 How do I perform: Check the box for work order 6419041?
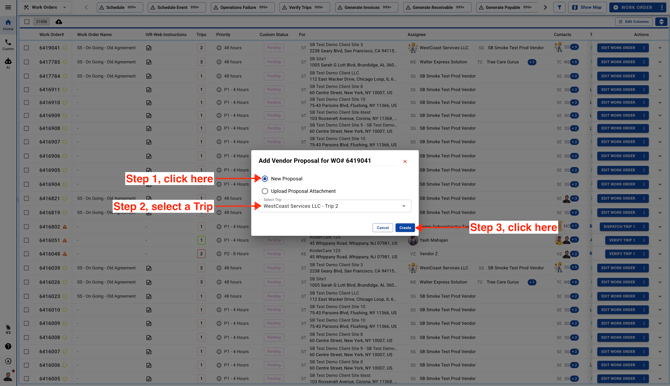26,48
